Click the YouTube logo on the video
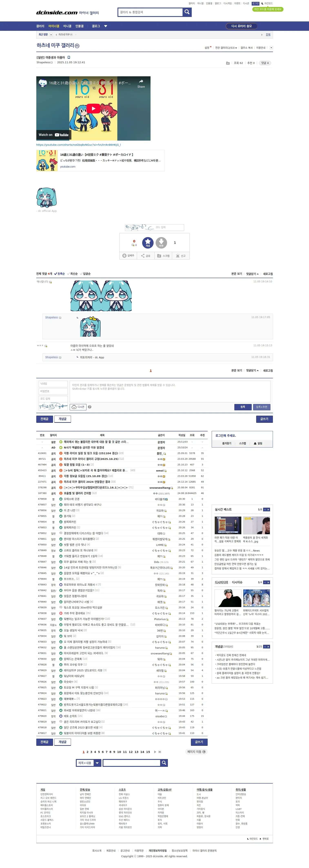The width and height of the screenshot is (309, 868). 62,135
